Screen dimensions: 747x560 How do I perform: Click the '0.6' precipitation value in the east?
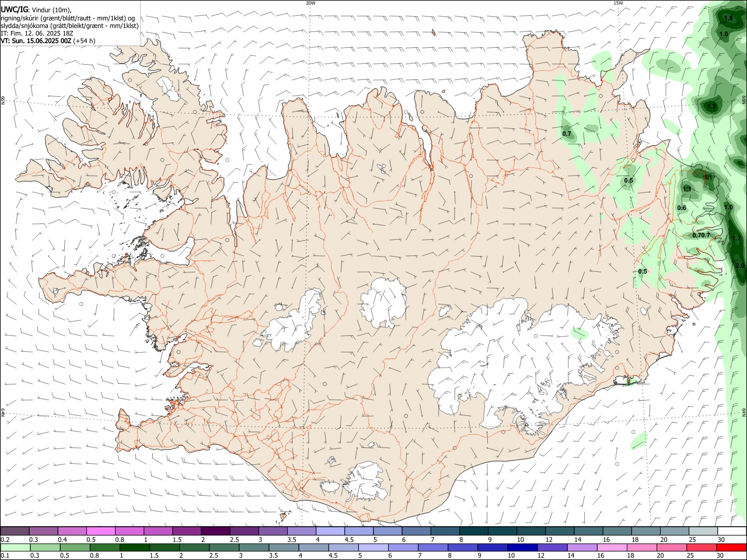pyautogui.click(x=682, y=208)
